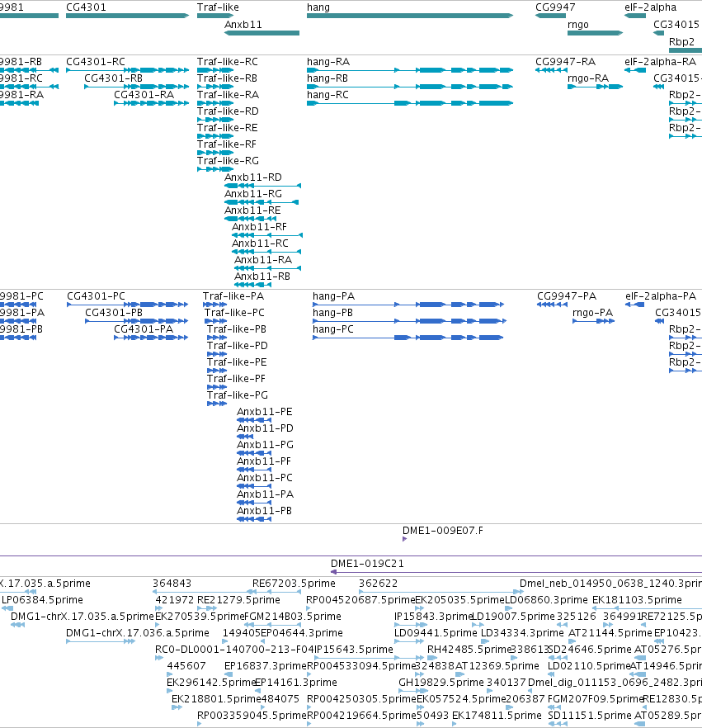
Task: Click the hang gene span bar
Action: (410, 16)
